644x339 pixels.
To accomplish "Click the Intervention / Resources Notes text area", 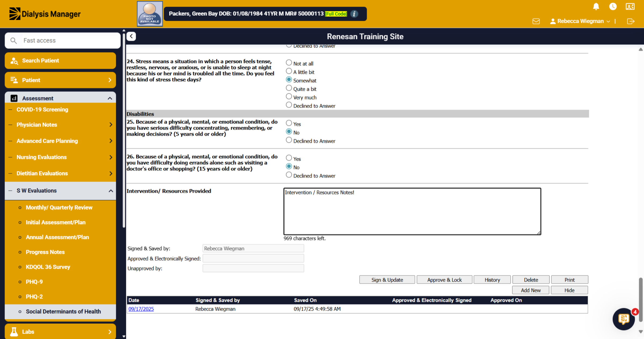I will coord(412,211).
